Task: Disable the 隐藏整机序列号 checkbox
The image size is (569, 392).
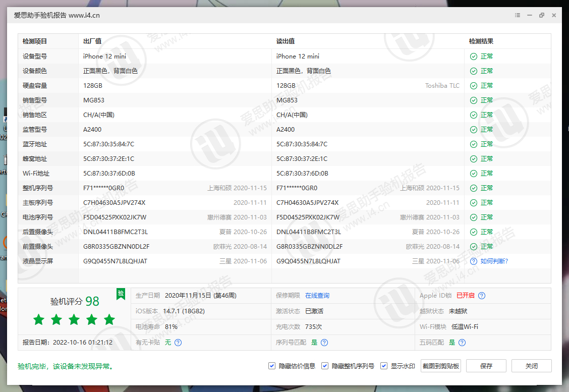Action: 325,366
